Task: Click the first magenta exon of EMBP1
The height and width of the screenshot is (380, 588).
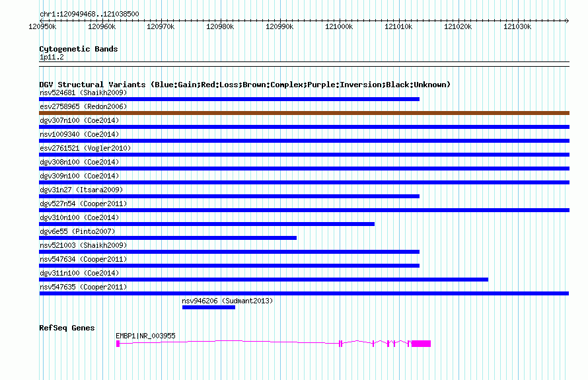Action: (x=118, y=344)
